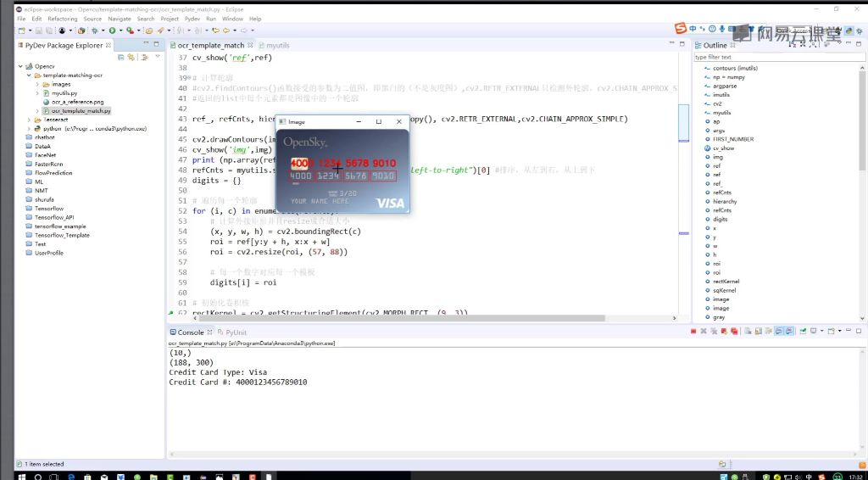Select ocr_a_reference.png in Package Explorer
Screen dimensions: 868x480
pyautogui.click(x=77, y=102)
